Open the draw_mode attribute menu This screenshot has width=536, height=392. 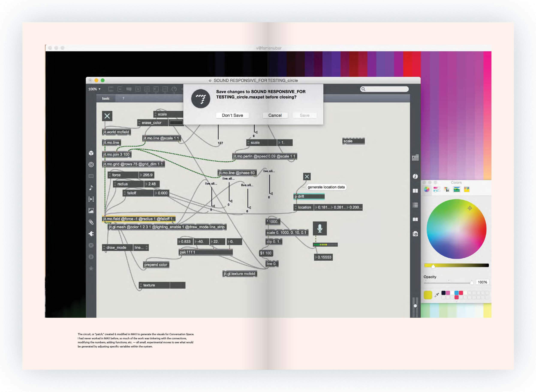117,248
